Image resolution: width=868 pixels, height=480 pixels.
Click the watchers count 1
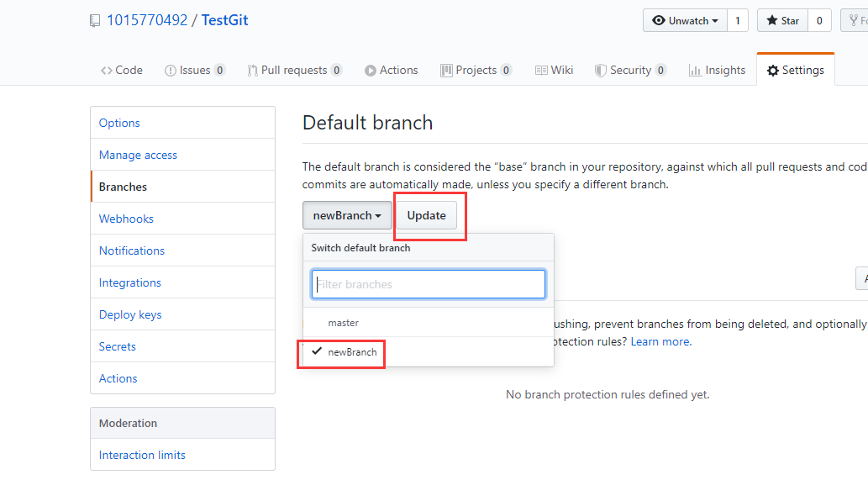738,20
